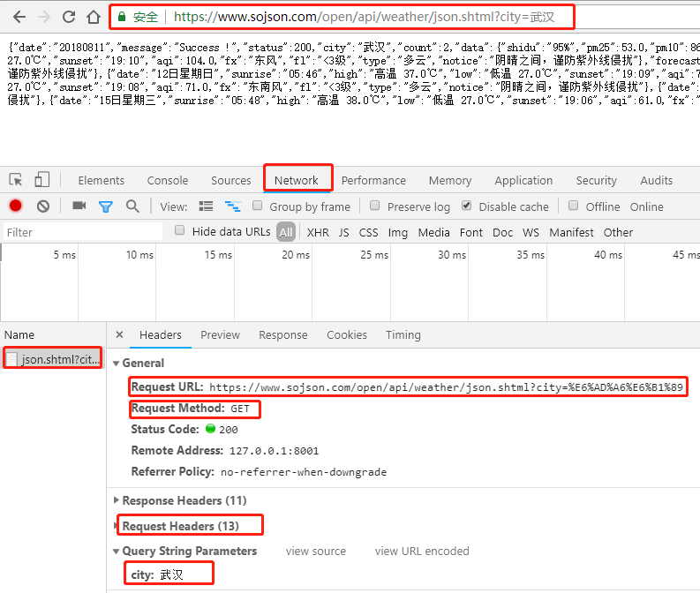Open the Sources tab
Image resolution: width=700 pixels, height=593 pixels.
coord(230,180)
